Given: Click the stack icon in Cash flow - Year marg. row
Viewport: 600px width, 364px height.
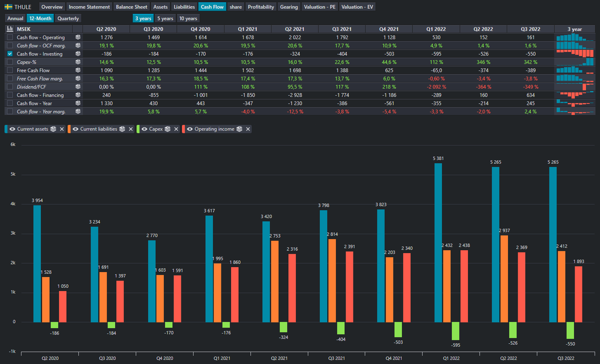Looking at the screenshot, I should pos(78,111).
